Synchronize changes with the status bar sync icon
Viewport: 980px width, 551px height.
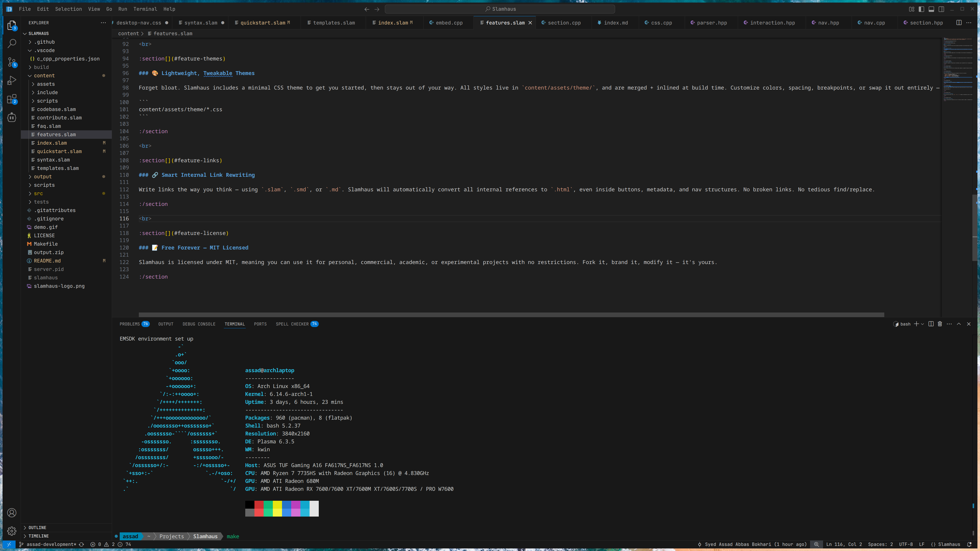[81, 545]
